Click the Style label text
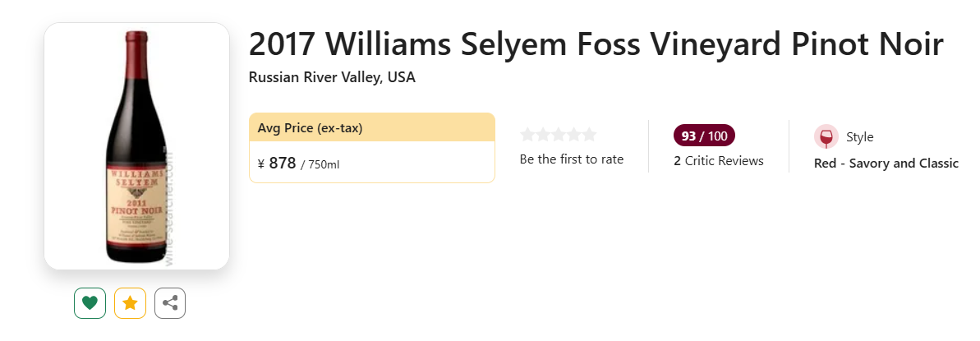 860,137
